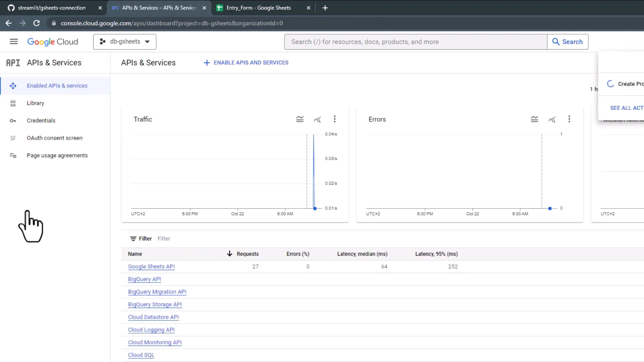Open the Traffic chart metrics explorer icon
The width and height of the screenshot is (644, 362).
pyautogui.click(x=317, y=119)
